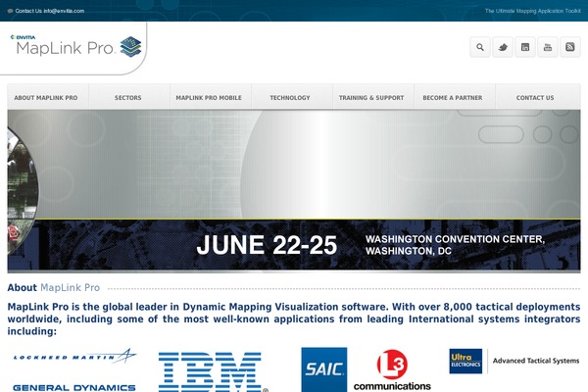Open the YouTube icon link
Screen dimensions: 588x392
click(548, 47)
